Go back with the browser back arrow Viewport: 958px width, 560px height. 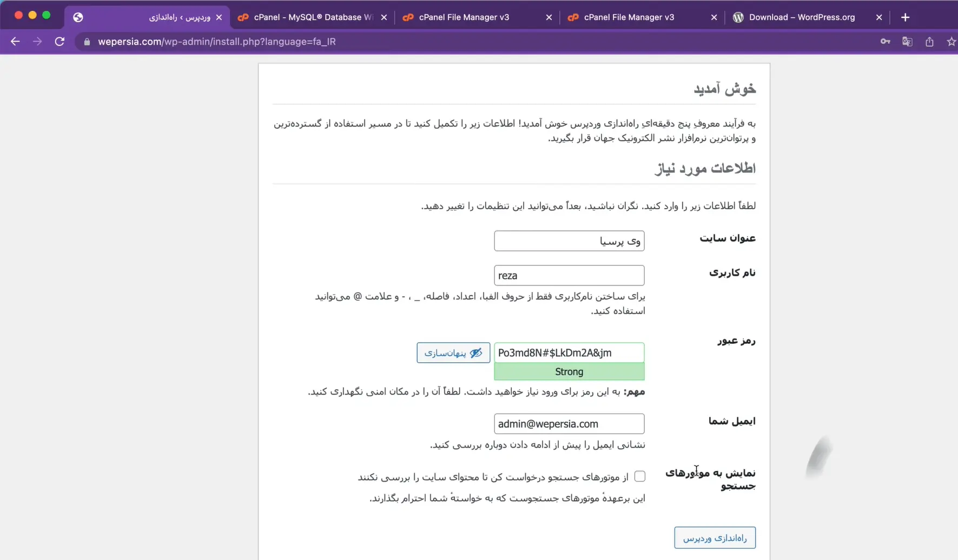tap(15, 42)
